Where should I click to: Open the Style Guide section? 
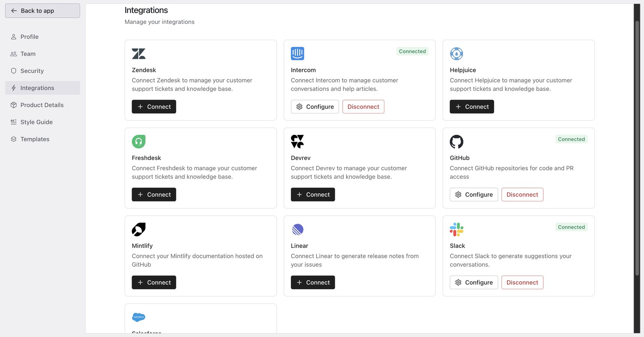(x=43, y=122)
